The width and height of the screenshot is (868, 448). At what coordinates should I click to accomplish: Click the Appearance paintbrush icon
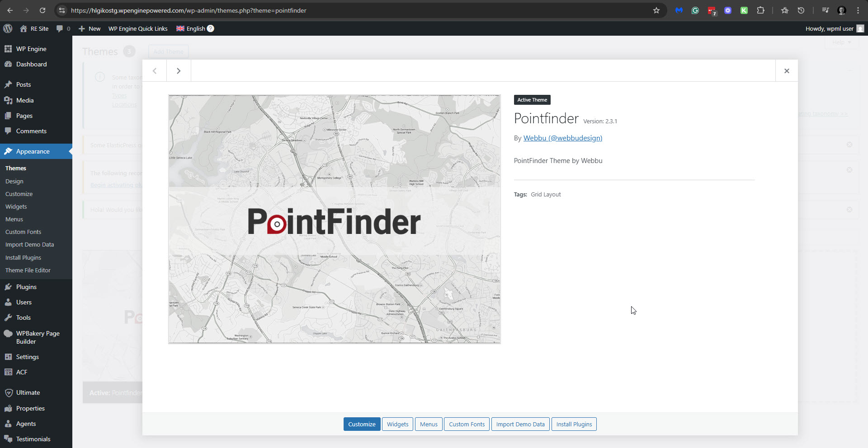pyautogui.click(x=8, y=151)
